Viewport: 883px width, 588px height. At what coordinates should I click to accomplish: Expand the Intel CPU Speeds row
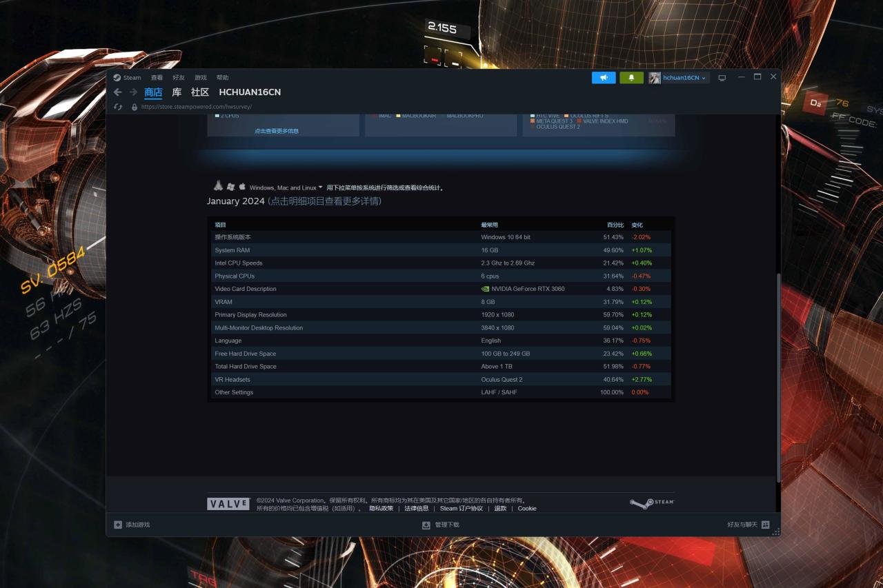coord(441,263)
